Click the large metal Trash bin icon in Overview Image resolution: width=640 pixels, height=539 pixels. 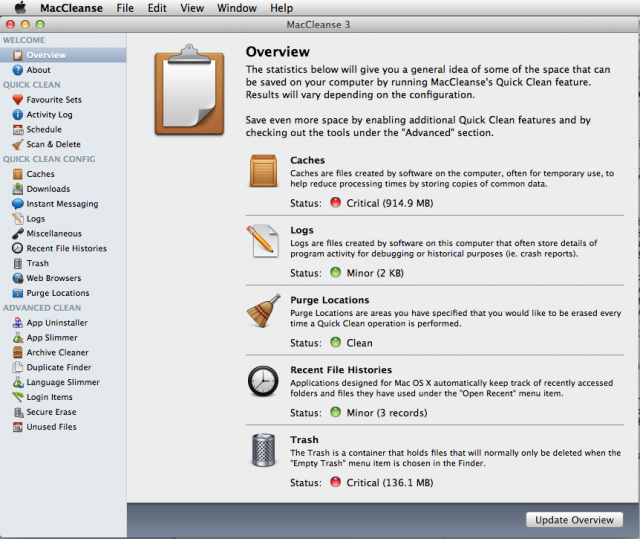[263, 450]
